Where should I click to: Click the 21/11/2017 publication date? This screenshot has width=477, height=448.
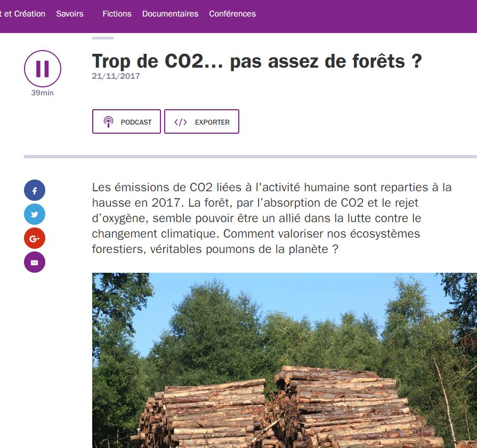click(x=116, y=76)
